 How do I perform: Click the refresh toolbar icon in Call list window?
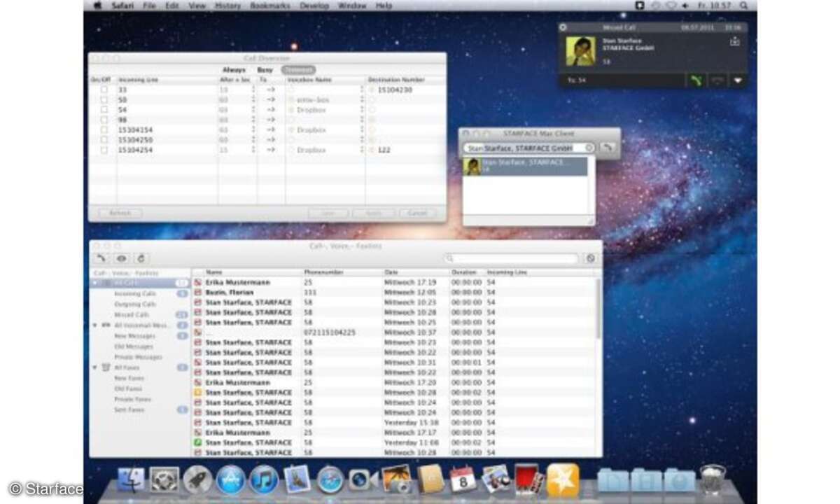click(141, 258)
